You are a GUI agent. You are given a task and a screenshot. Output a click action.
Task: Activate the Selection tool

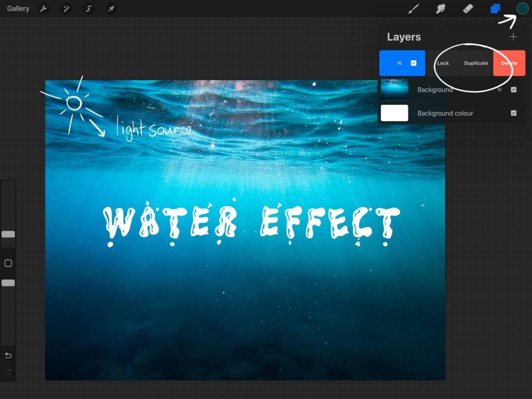coord(89,9)
